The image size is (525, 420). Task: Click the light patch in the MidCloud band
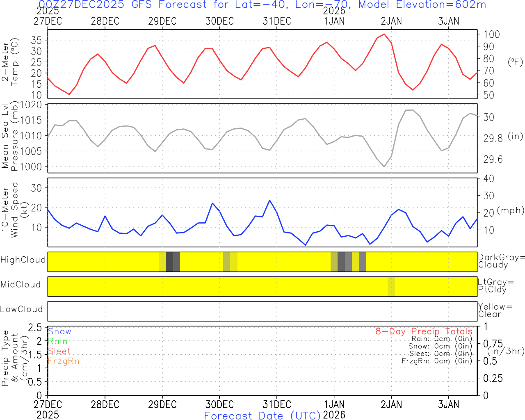click(x=391, y=286)
